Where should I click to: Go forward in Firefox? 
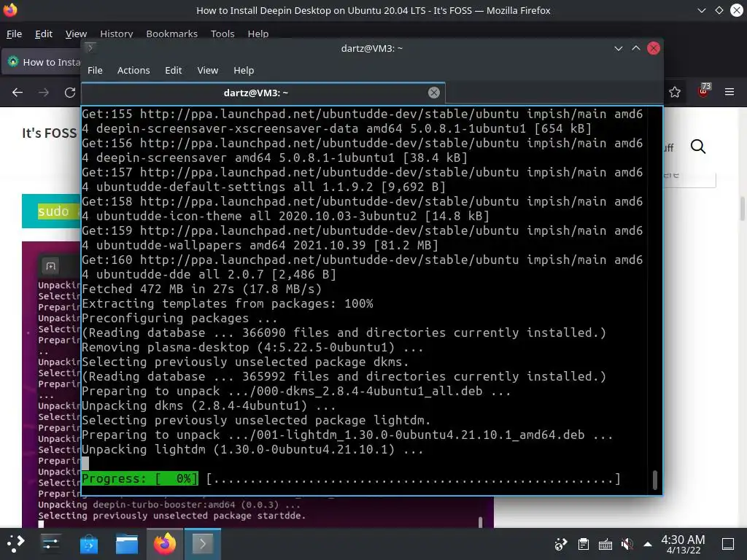pos(44,93)
